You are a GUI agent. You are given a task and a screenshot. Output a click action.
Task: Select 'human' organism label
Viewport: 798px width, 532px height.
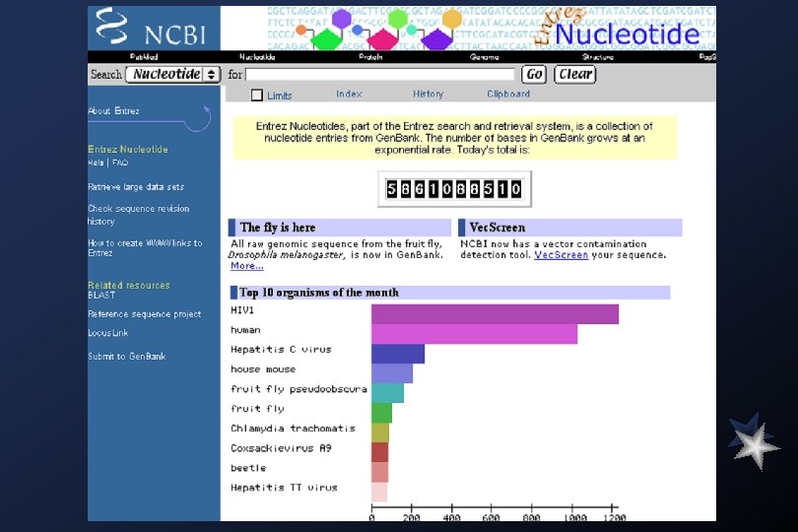[245, 330]
